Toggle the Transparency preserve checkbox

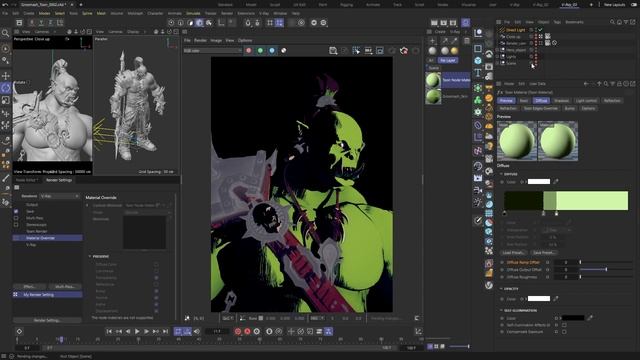point(156,278)
